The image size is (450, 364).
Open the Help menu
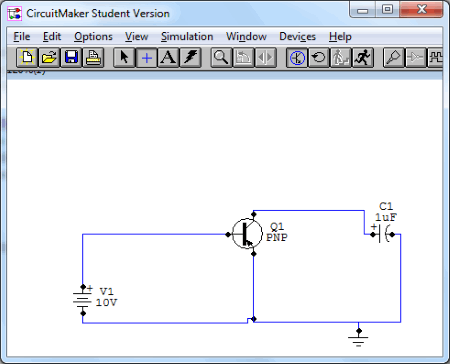point(340,36)
